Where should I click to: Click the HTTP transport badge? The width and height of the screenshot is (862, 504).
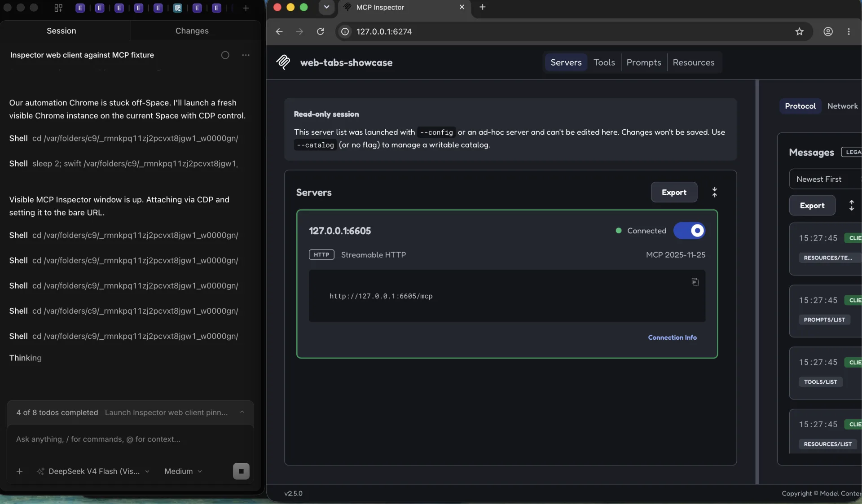click(321, 254)
